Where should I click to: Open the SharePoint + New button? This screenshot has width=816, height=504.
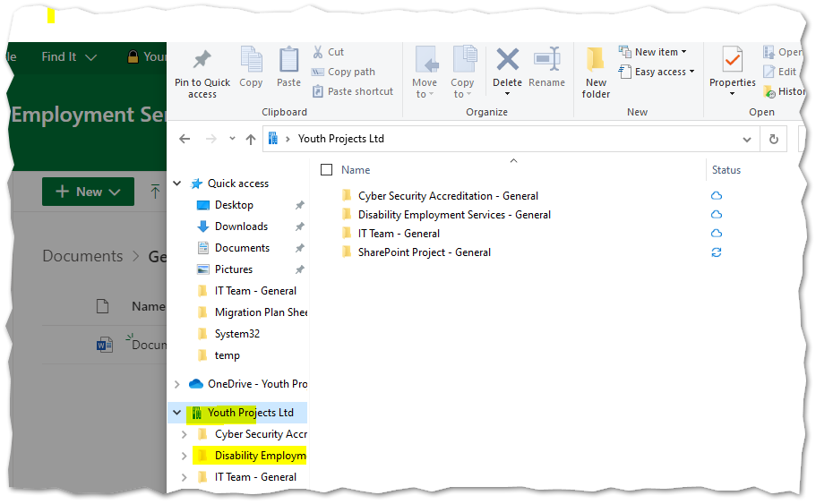pyautogui.click(x=88, y=192)
